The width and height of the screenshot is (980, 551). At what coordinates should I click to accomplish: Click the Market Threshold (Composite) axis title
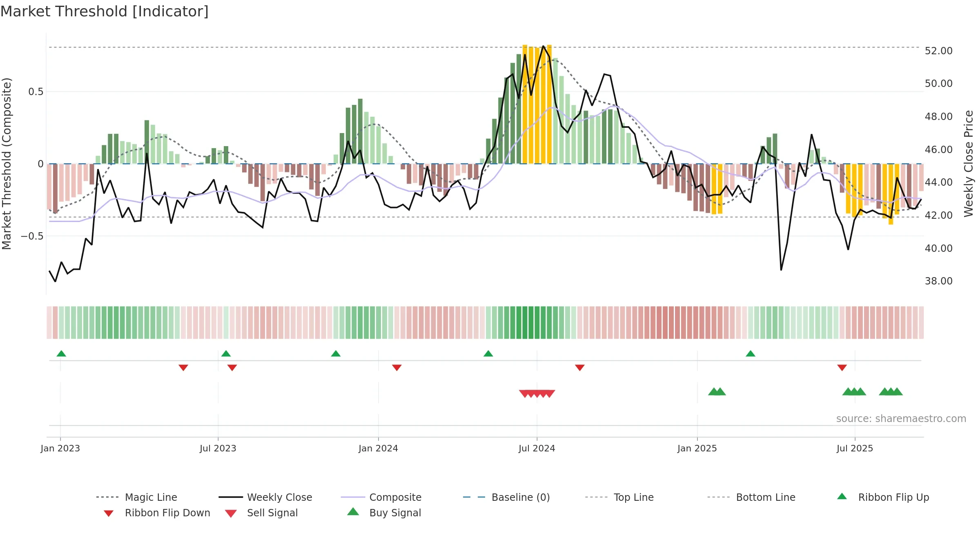pos(7,164)
